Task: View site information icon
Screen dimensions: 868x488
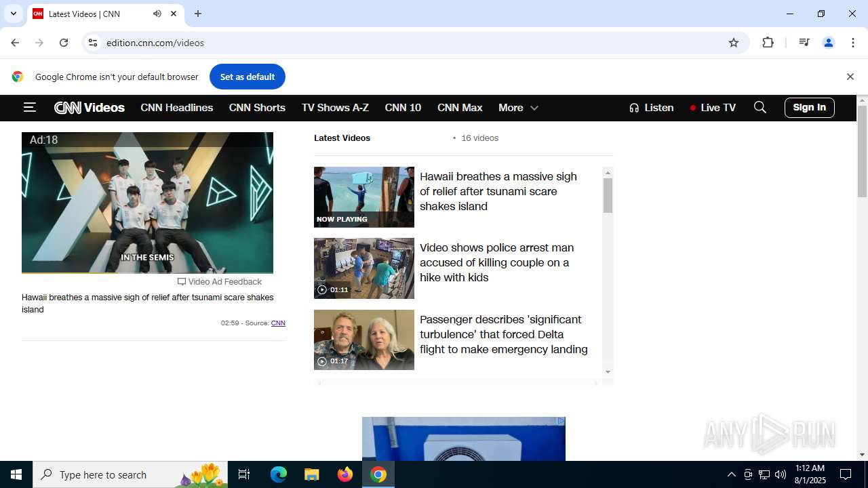Action: [93, 43]
